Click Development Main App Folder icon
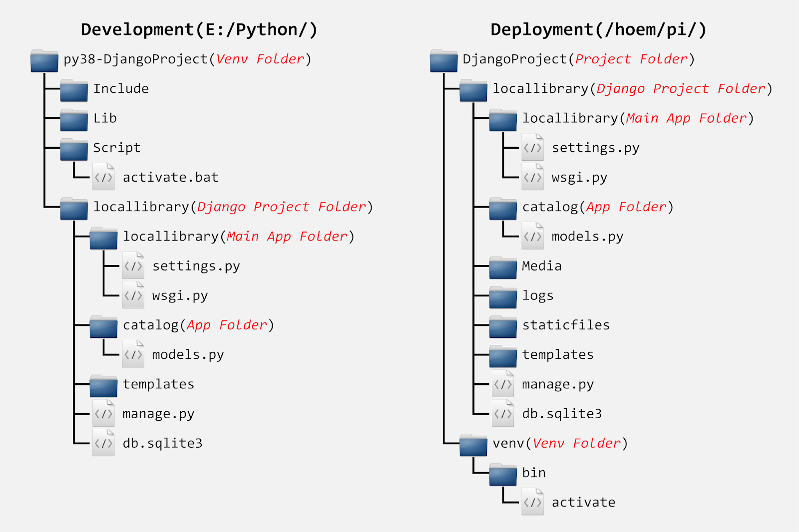Screen dimensions: 799x532 point(103,238)
